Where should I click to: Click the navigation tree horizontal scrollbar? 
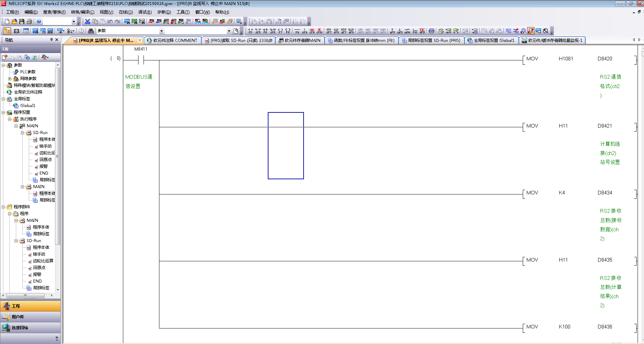click(x=25, y=295)
